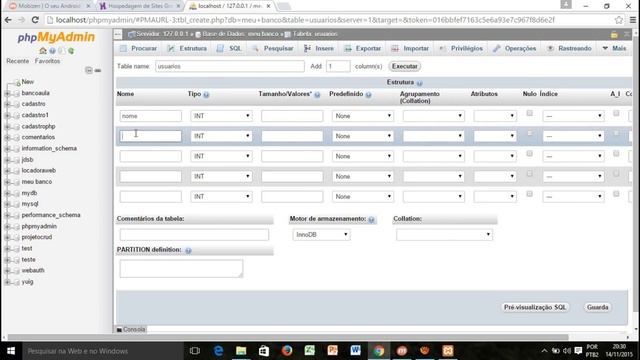Toggle Nulo checkbox in fifth column row
The width and height of the screenshot is (640, 360).
pyautogui.click(x=529, y=194)
